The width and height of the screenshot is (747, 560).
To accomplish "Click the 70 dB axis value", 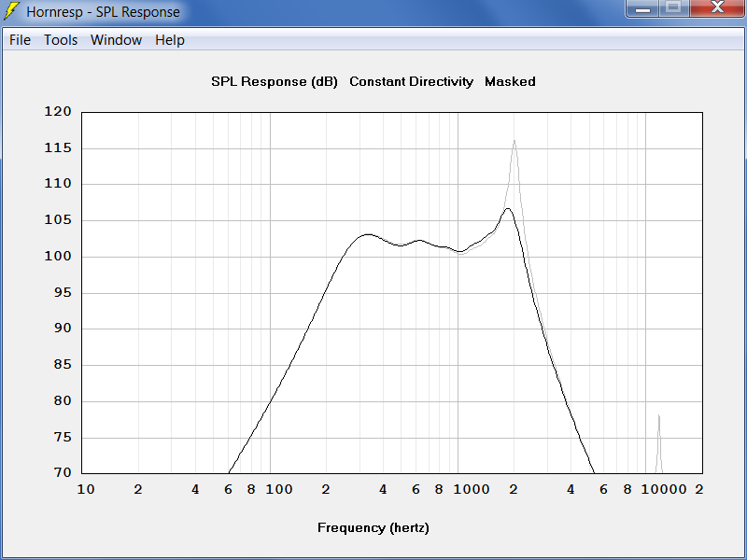I will coord(63,473).
